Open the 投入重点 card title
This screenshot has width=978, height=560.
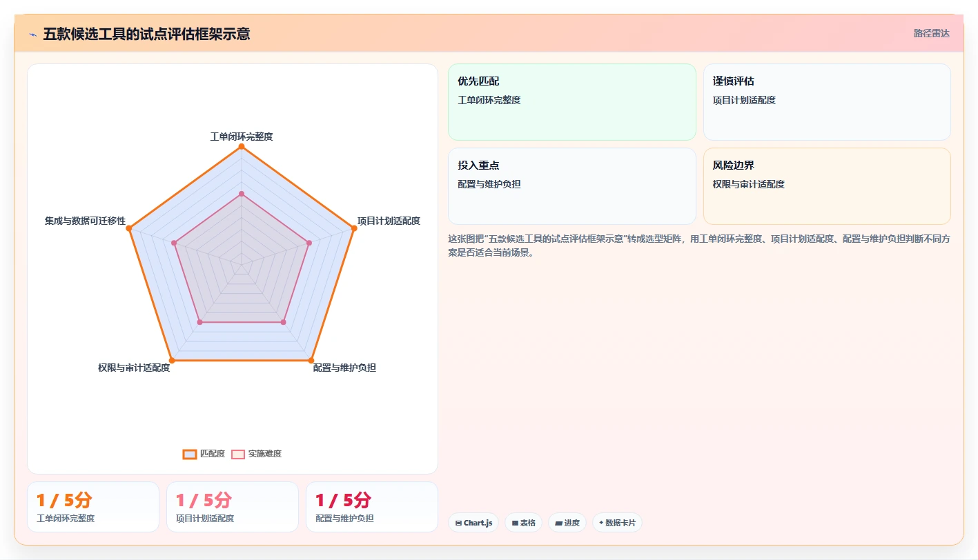(478, 166)
